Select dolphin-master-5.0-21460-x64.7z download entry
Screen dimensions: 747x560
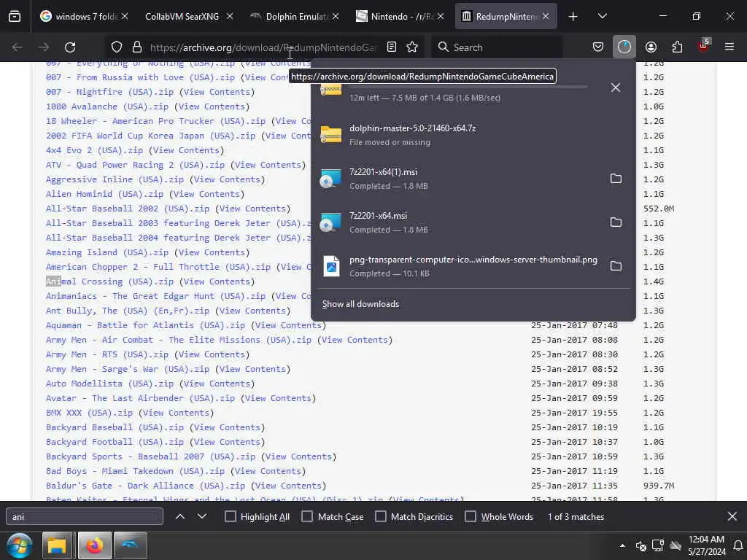[x=473, y=135]
